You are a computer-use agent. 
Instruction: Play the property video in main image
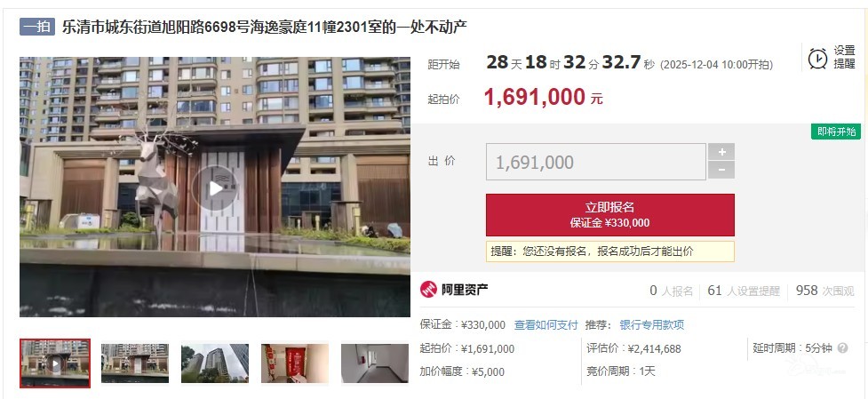215,188
